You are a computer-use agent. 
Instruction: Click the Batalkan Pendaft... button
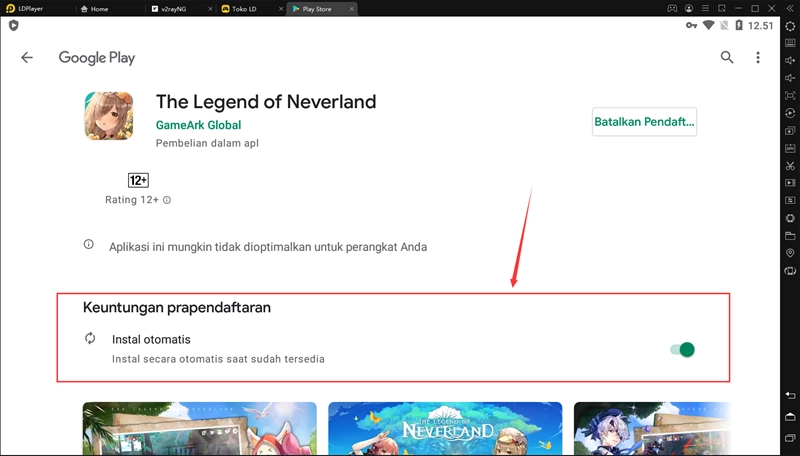pos(644,121)
